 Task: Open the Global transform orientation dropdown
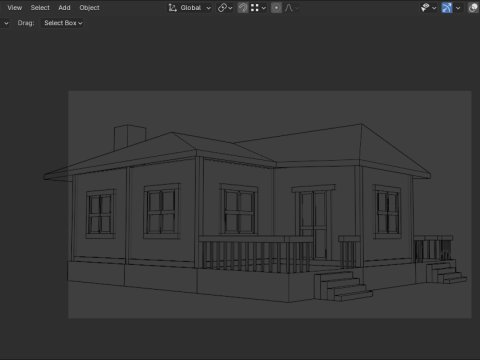189,8
